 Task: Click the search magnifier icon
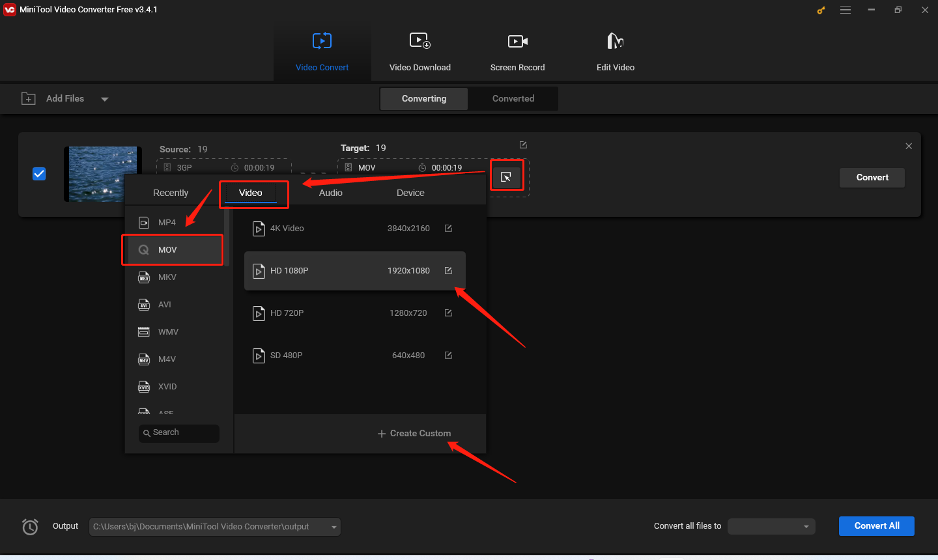[147, 433]
